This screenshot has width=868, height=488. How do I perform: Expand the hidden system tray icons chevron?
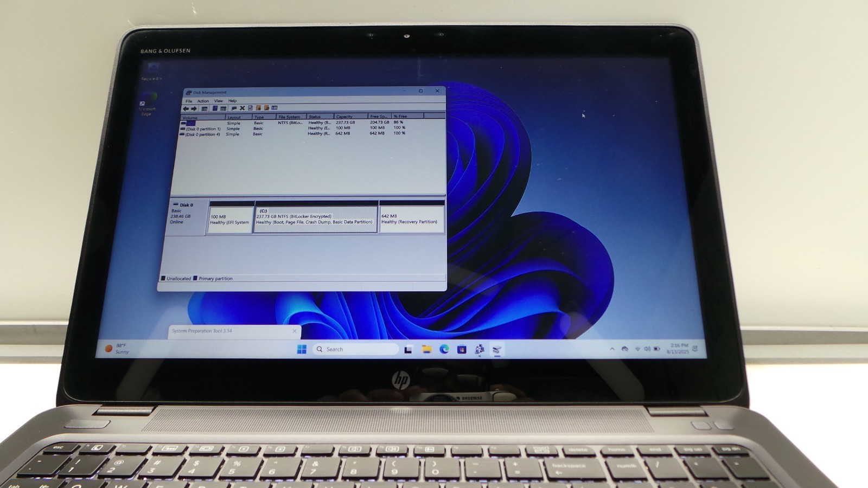(x=612, y=349)
